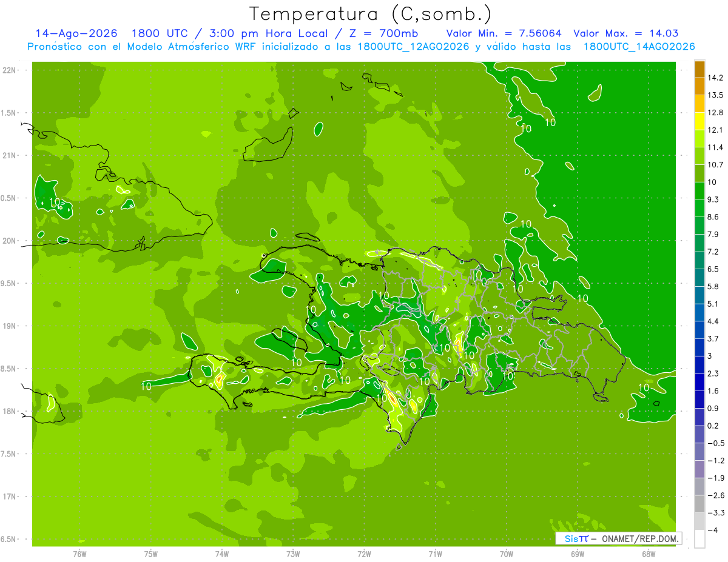Image resolution: width=728 pixels, height=562 pixels.
Task: Click the '73W' longitude axis label
Action: tap(293, 554)
